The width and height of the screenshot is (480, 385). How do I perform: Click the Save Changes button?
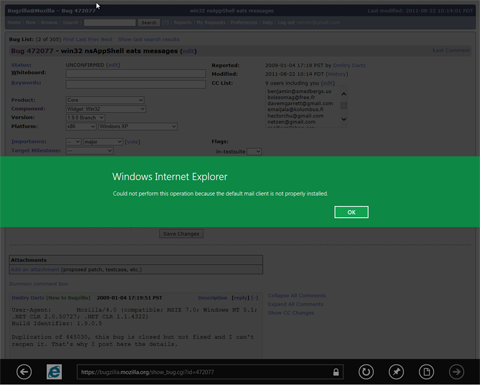point(181,234)
